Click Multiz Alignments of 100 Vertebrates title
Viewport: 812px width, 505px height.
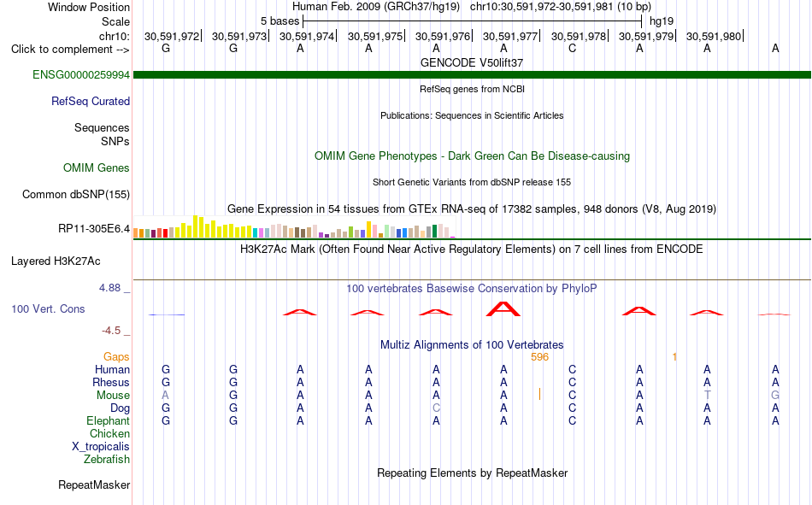[x=472, y=345]
